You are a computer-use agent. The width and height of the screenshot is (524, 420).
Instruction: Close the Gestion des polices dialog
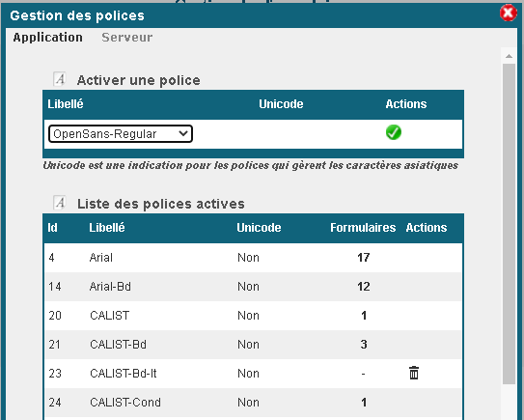click(x=508, y=14)
